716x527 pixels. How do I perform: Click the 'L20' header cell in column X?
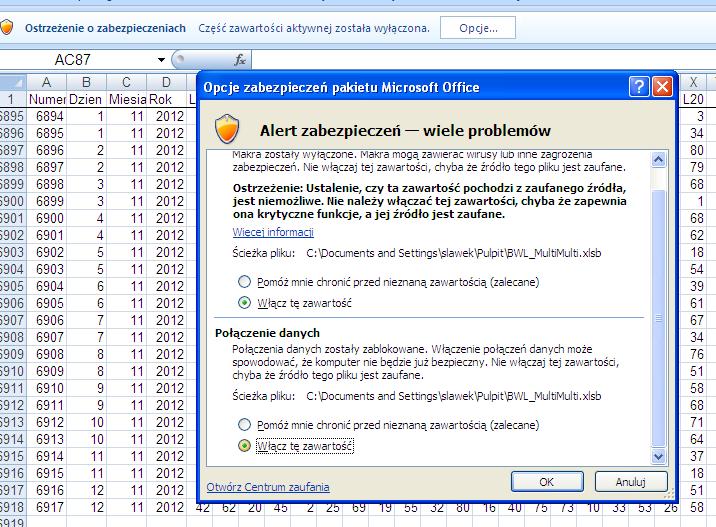click(x=693, y=99)
